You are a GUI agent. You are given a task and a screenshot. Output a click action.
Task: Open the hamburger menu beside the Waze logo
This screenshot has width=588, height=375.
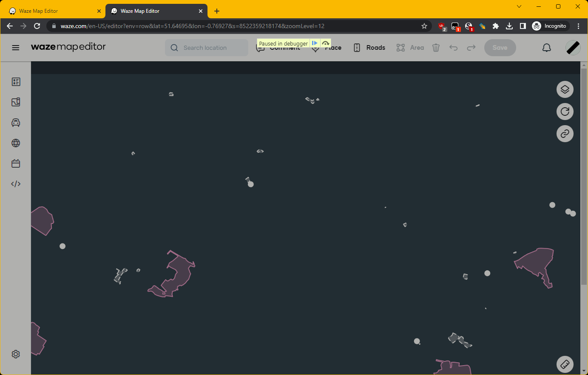16,48
